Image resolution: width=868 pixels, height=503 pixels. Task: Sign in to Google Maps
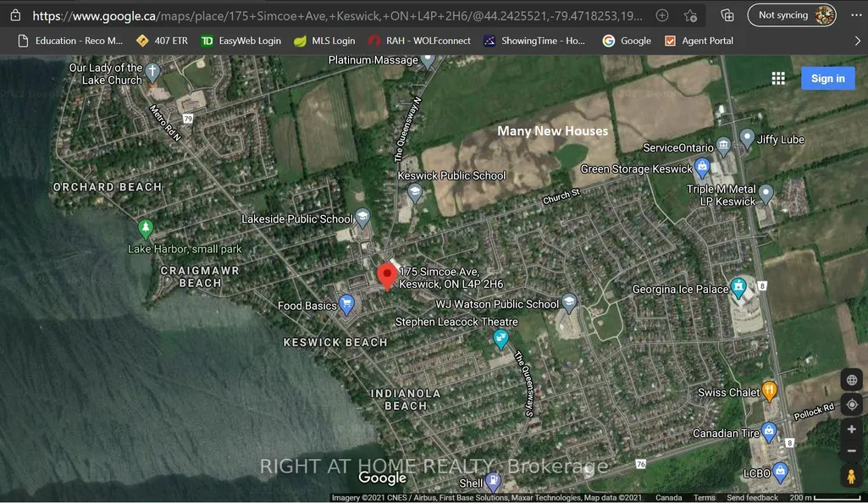(827, 79)
